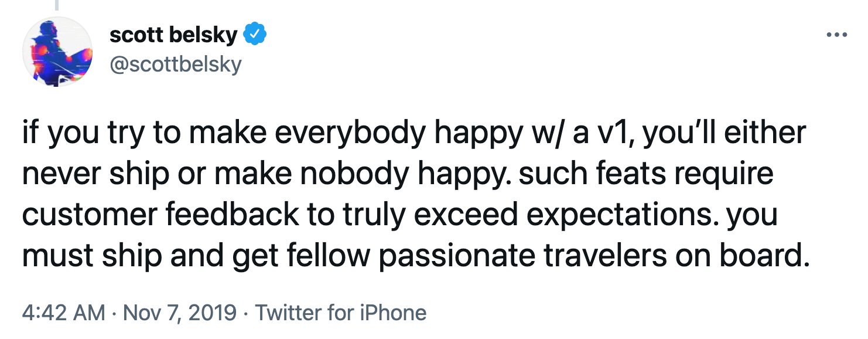Click the thread connector line above avatar
The height and width of the screenshot is (339, 868).
58,5
